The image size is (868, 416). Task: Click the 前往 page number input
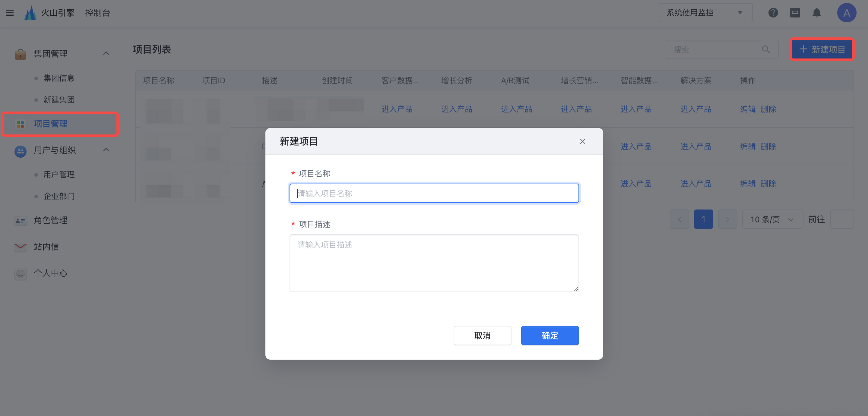pyautogui.click(x=842, y=219)
